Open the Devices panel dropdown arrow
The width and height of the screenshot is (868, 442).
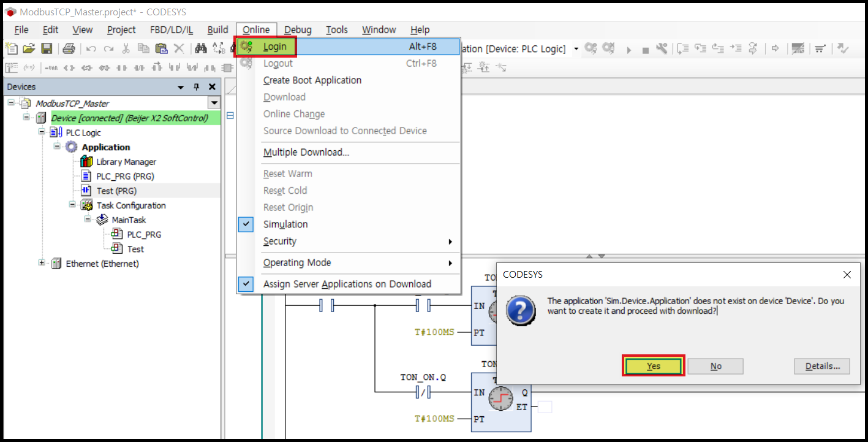coord(181,87)
